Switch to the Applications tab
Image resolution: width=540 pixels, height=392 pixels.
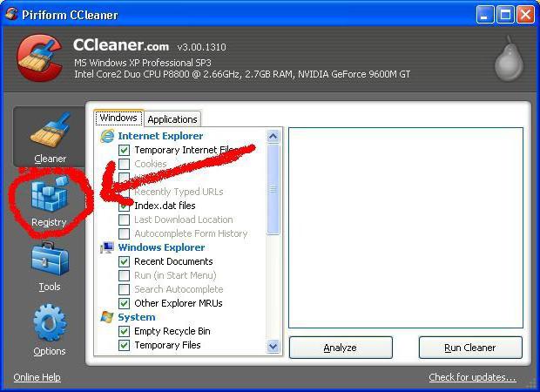172,119
